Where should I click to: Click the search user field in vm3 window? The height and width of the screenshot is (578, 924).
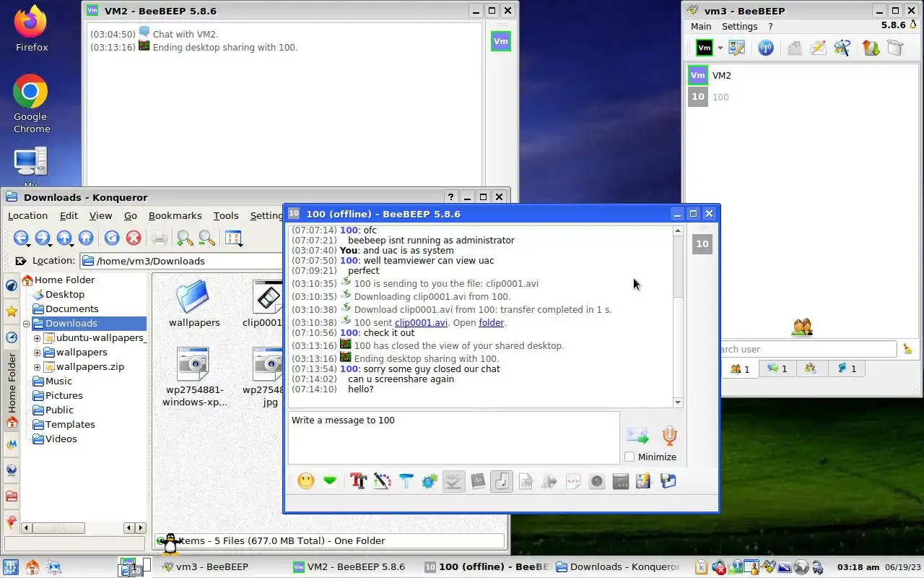808,349
